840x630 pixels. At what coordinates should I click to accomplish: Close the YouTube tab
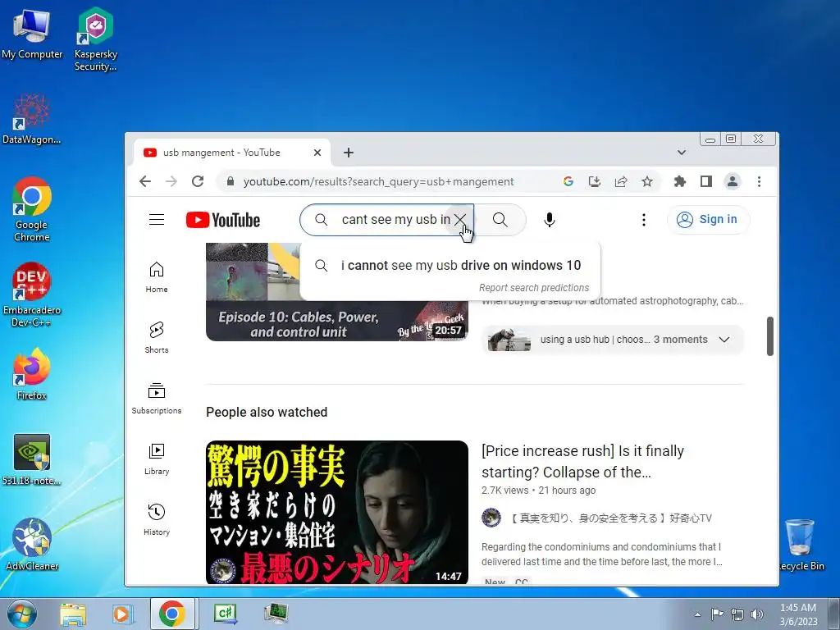click(x=317, y=153)
